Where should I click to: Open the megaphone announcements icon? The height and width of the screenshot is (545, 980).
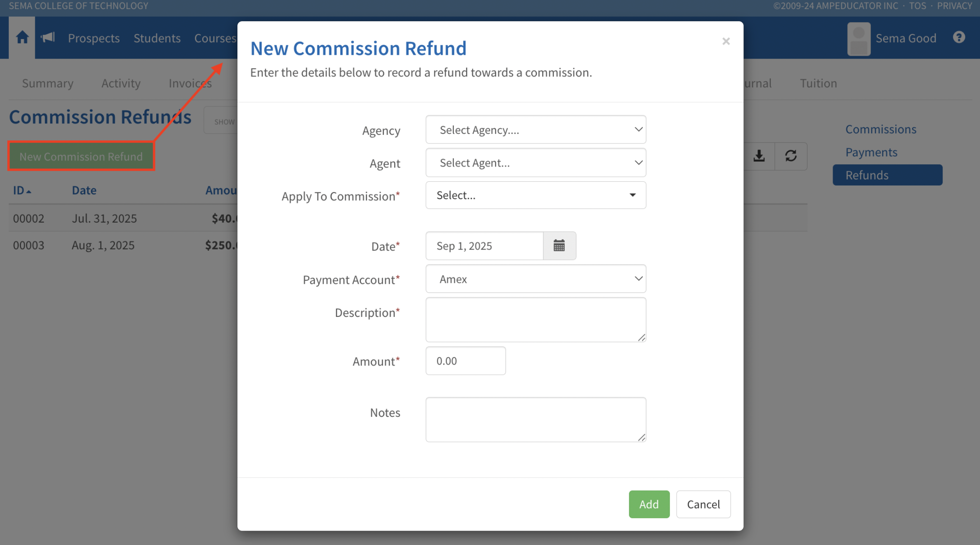(x=48, y=38)
